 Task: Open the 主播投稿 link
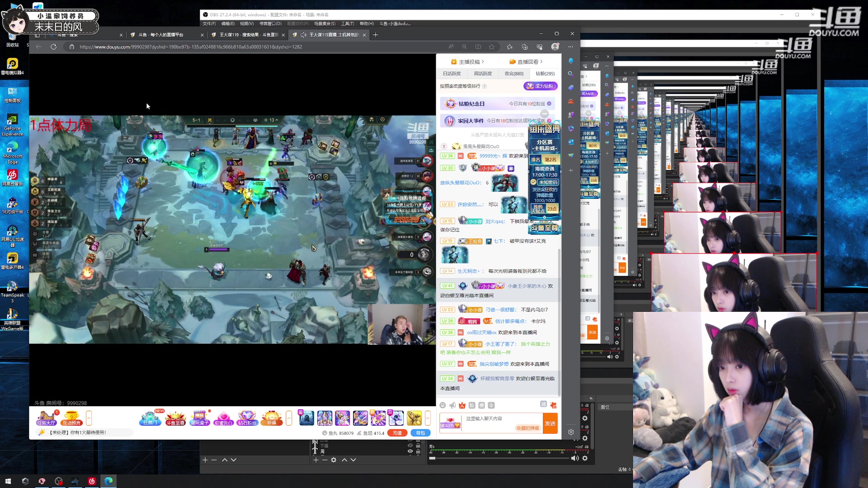[467, 61]
